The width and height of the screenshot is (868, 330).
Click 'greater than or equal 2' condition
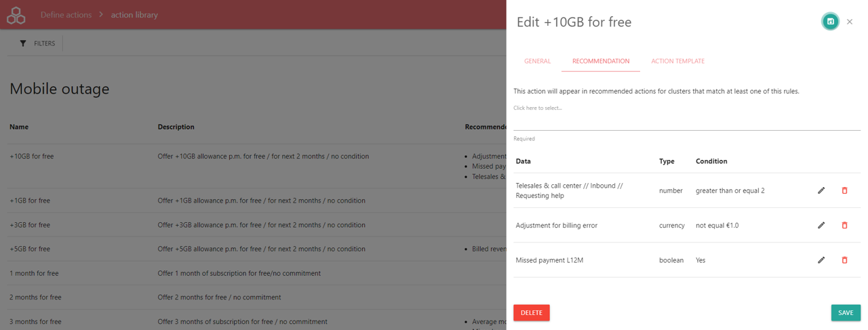coord(730,190)
